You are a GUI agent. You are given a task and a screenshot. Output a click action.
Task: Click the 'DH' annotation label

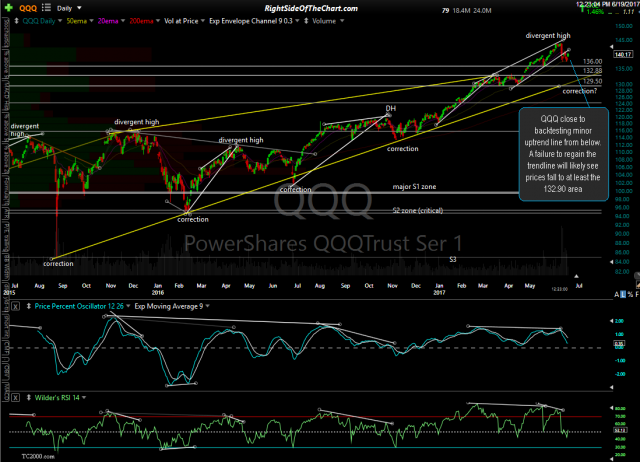[391, 108]
